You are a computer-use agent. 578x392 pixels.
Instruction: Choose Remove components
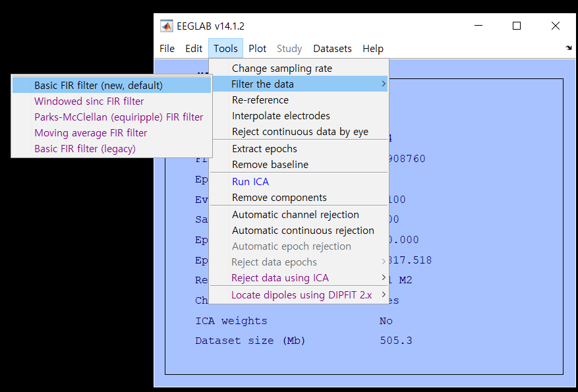pyautogui.click(x=299, y=198)
